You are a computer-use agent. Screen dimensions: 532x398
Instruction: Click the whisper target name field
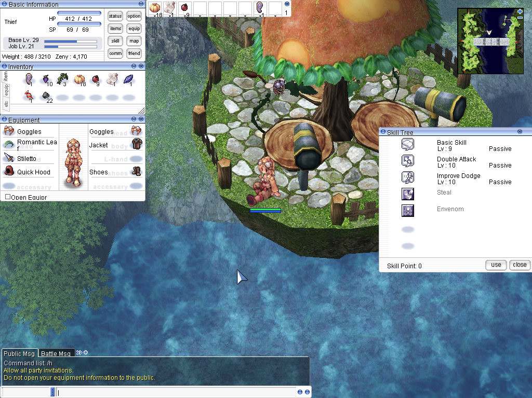pyautogui.click(x=26, y=392)
